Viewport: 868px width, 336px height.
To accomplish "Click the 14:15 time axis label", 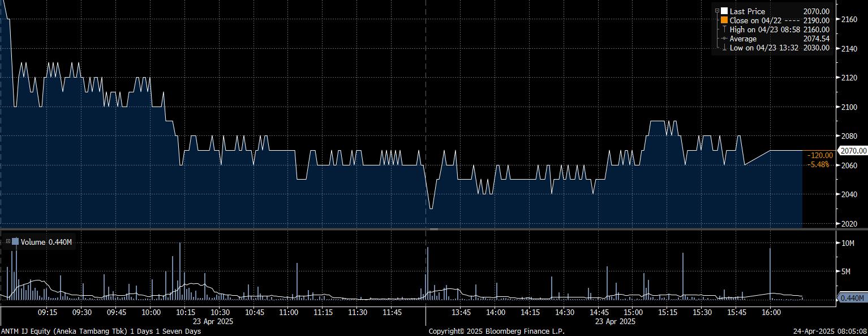I will [530, 313].
